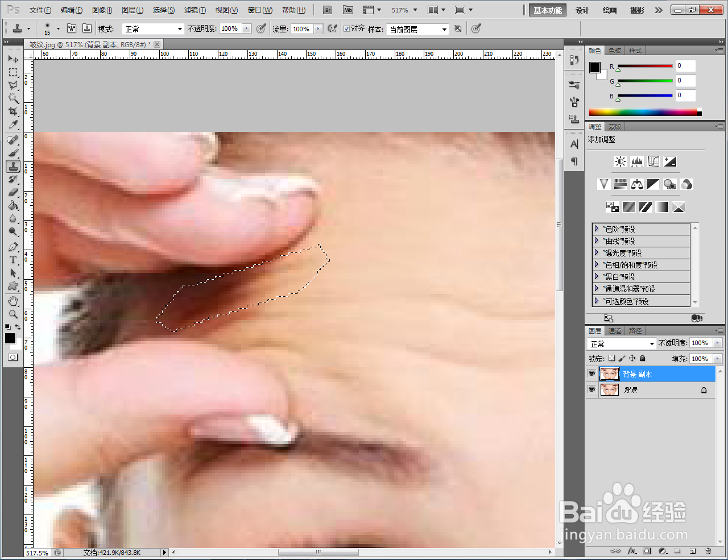Hide the 背景 layer
This screenshot has width=728, height=560.
click(591, 389)
